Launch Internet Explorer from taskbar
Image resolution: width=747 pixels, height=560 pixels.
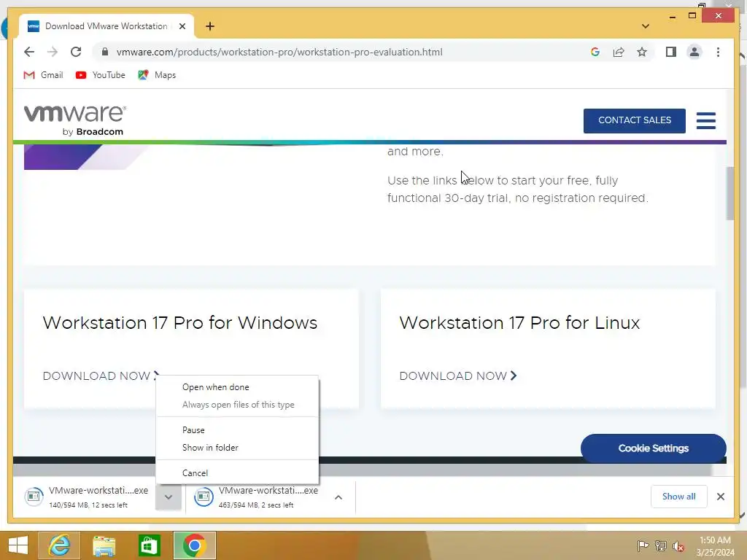coord(59,545)
